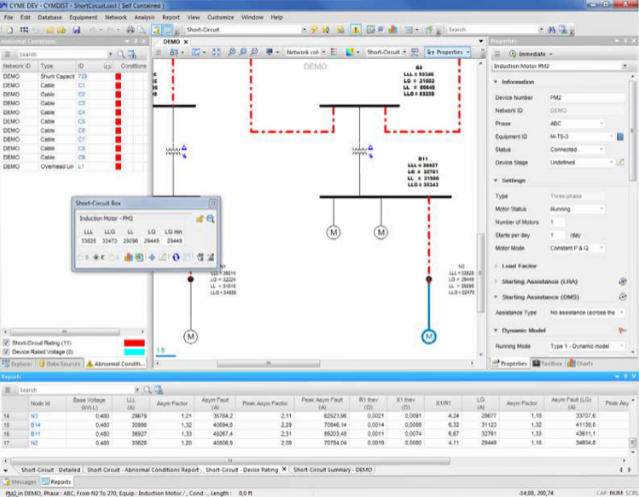Viewport: 639px width, 497px height.
Task: Select the C radio button in Short-Circuit Box
Action: pyautogui.click(x=96, y=257)
